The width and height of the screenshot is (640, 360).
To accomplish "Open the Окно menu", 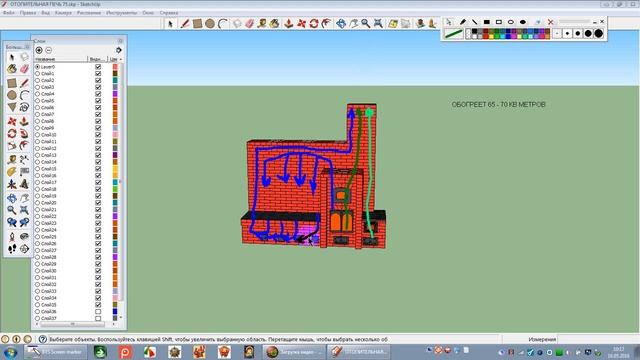I will point(148,13).
